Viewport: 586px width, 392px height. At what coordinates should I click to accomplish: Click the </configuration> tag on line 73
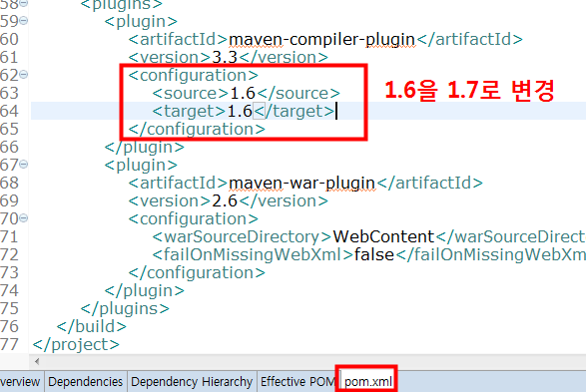point(197,273)
